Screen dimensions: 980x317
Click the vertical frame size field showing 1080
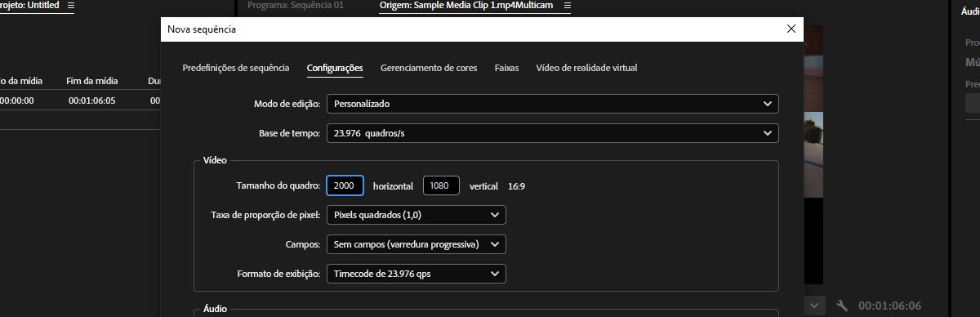tap(441, 185)
